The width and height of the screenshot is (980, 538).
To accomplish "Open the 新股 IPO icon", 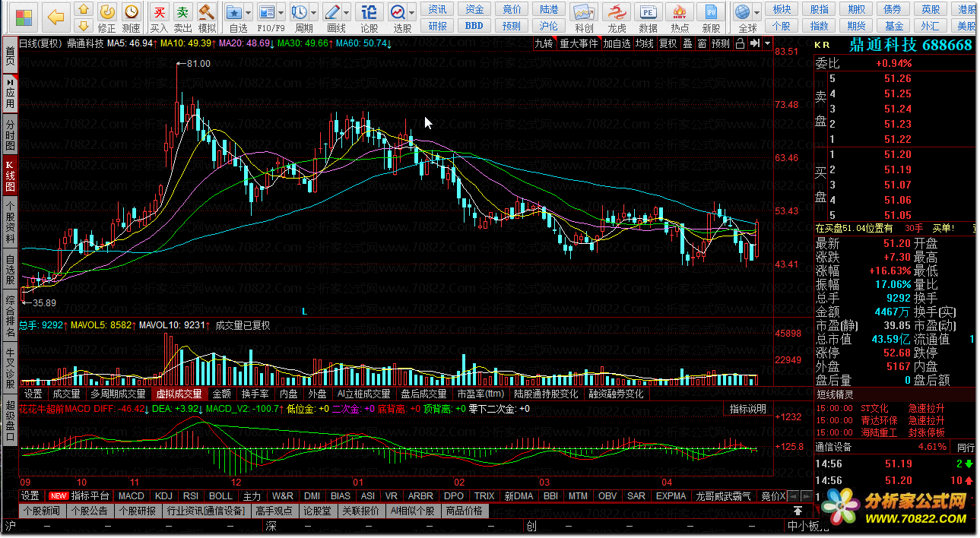I will click(x=712, y=12).
